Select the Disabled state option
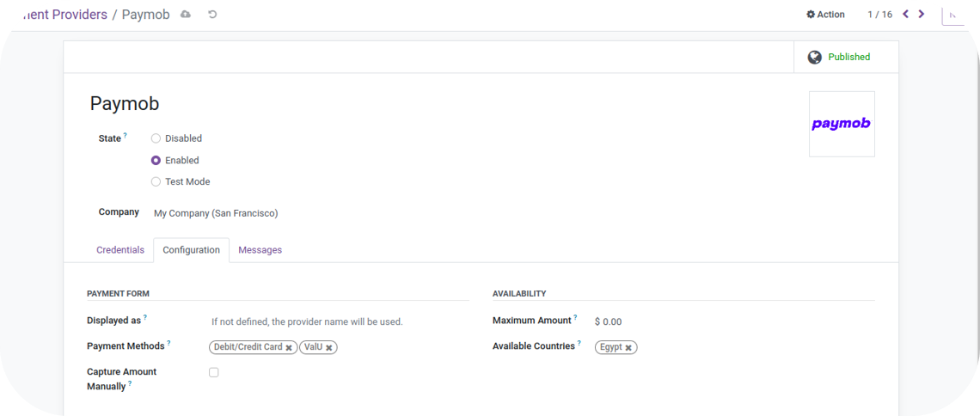980x416 pixels. [x=156, y=138]
